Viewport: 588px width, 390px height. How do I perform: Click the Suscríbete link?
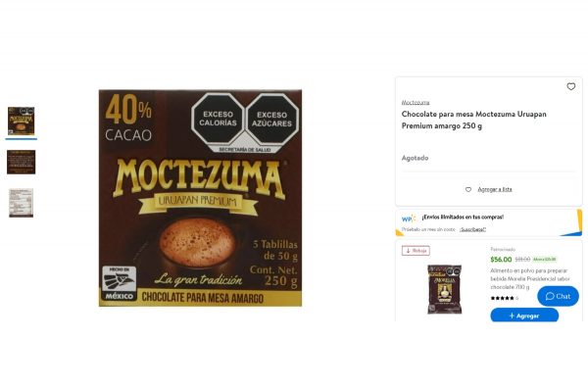coord(473,229)
